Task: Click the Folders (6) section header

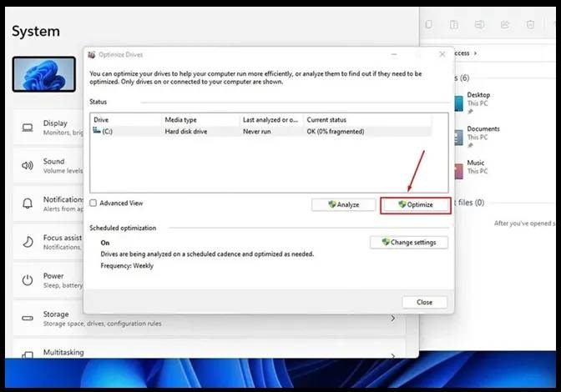Action: tap(462, 78)
